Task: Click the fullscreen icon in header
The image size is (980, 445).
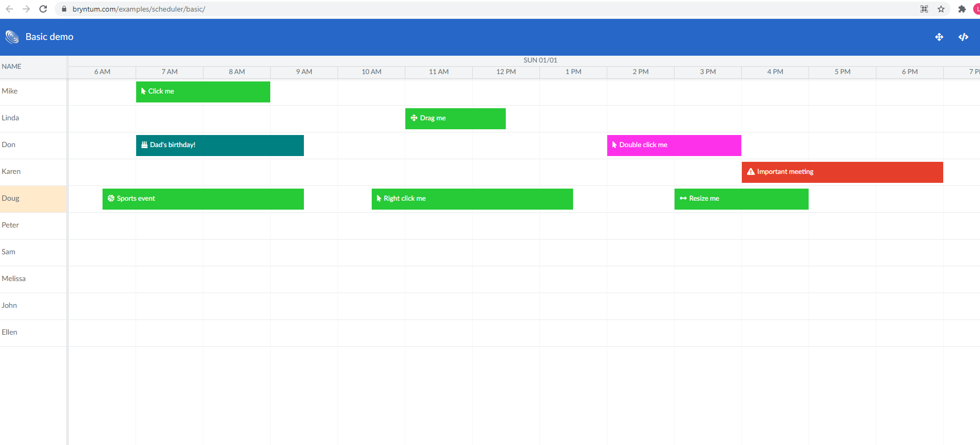Action: [x=939, y=37]
